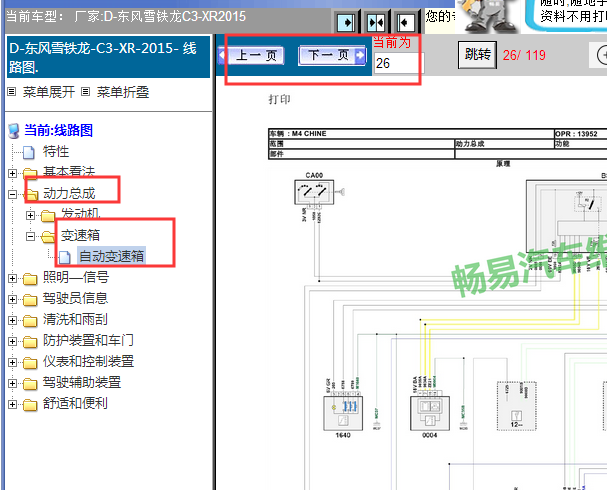Screen dimensions: 607x490
Task: Select the 仪表和控制装置 folder label
Action: 88,361
